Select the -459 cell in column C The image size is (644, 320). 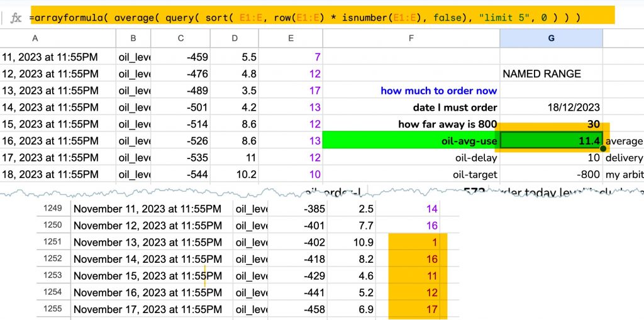[180, 57]
